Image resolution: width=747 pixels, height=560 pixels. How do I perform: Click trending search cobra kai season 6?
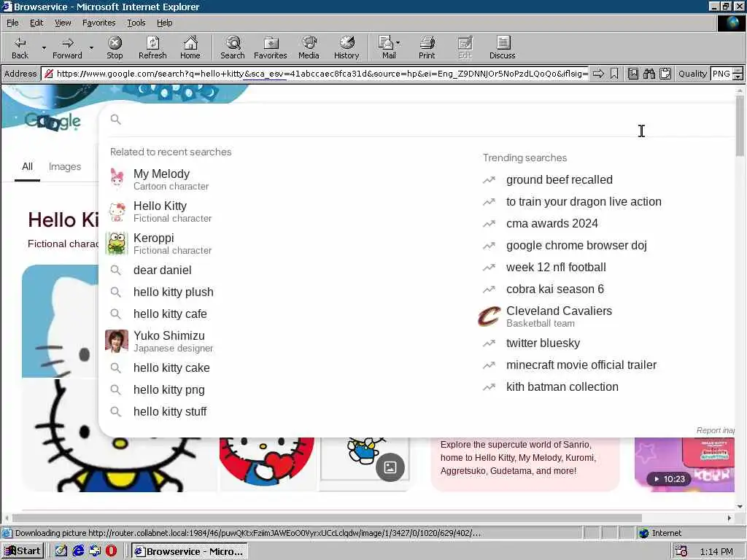(555, 289)
